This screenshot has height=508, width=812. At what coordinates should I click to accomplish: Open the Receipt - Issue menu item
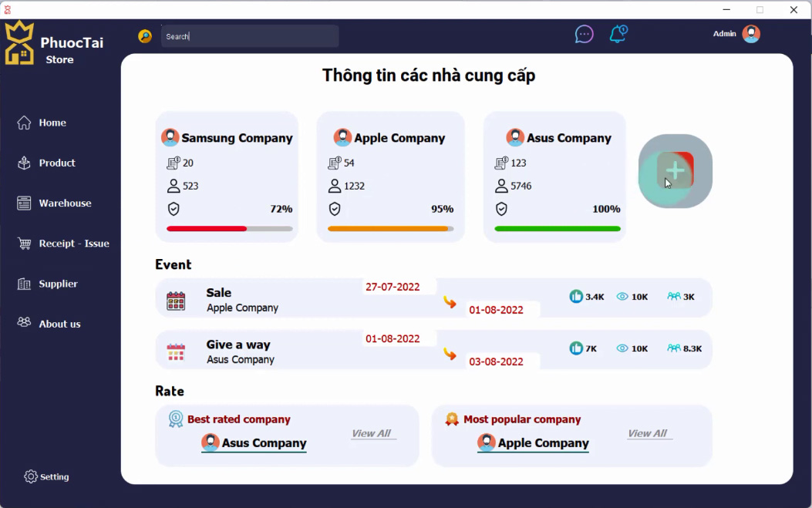(x=73, y=244)
